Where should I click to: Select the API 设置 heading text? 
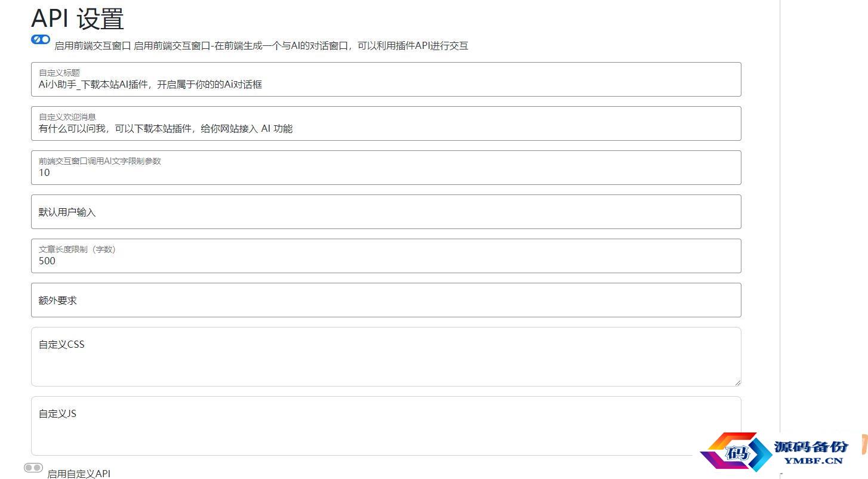pyautogui.click(x=78, y=18)
